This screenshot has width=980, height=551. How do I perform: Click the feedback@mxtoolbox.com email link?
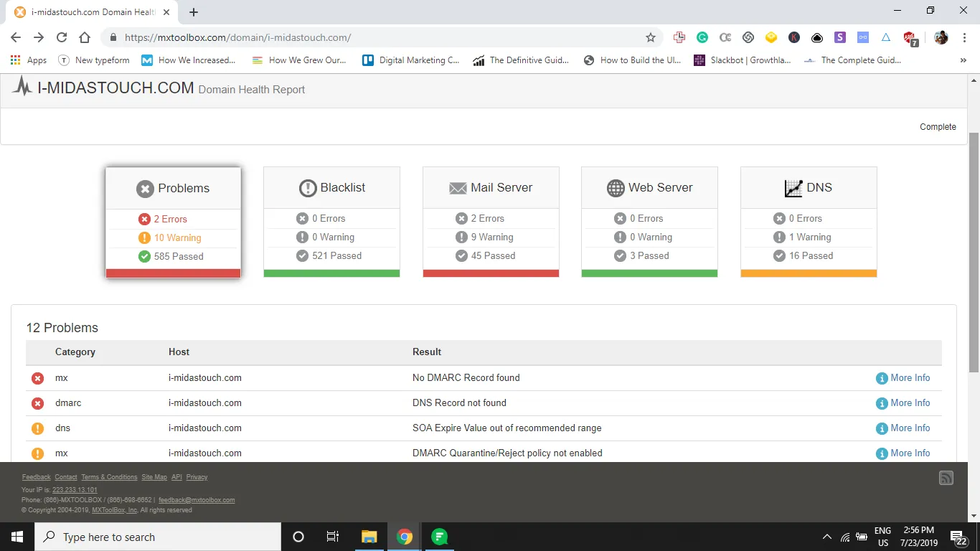197,500
